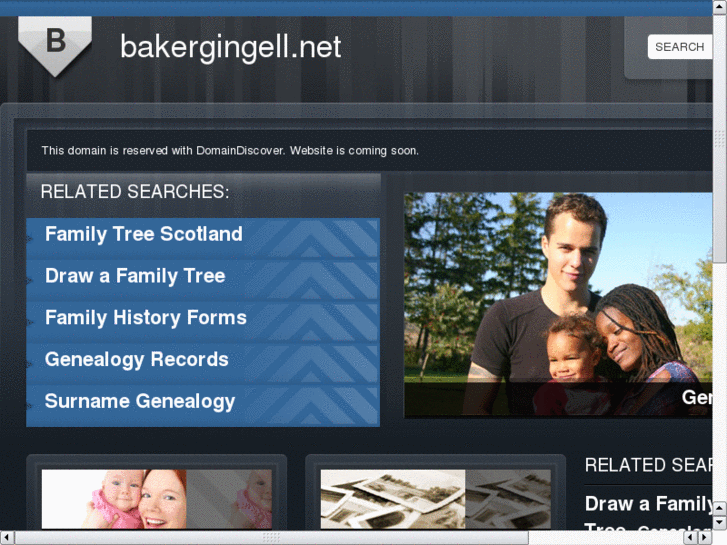Click the horizontal scrollbar thumb
Image resolution: width=727 pixels, height=545 pixels.
tap(271, 538)
